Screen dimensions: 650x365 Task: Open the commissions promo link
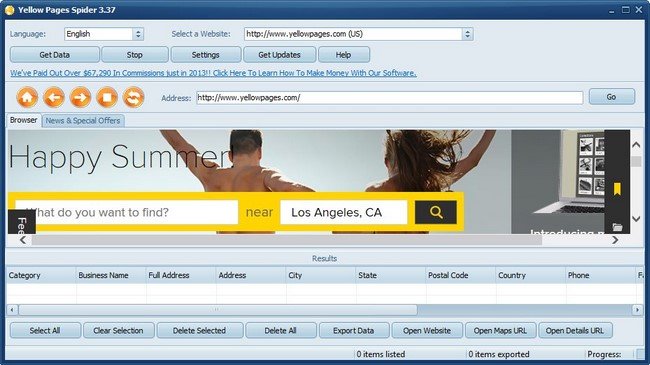click(213, 73)
